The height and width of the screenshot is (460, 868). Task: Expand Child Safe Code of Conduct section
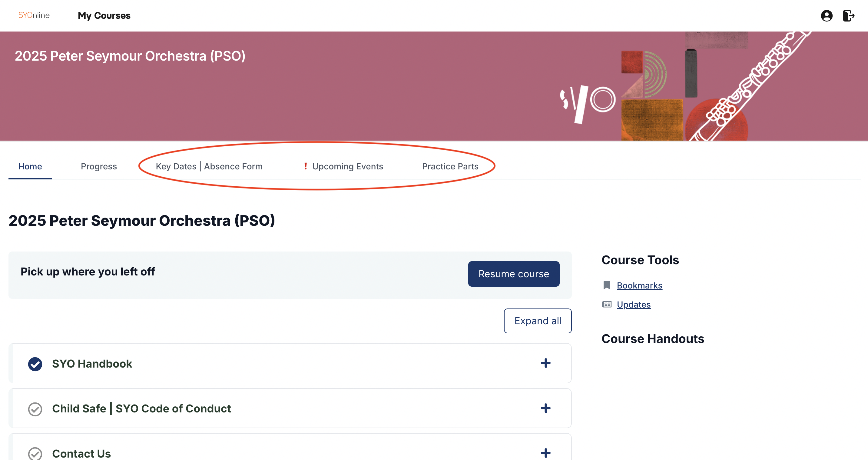(x=545, y=408)
